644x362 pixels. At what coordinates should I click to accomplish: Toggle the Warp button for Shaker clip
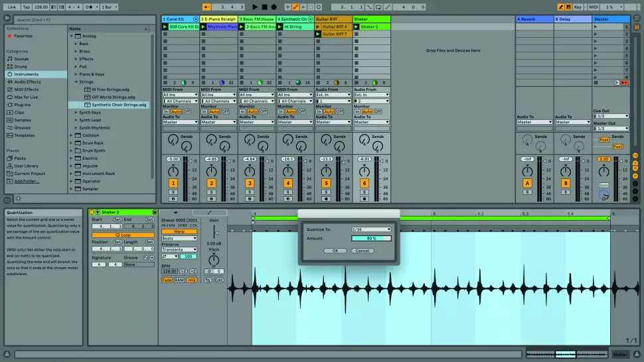[179, 231]
